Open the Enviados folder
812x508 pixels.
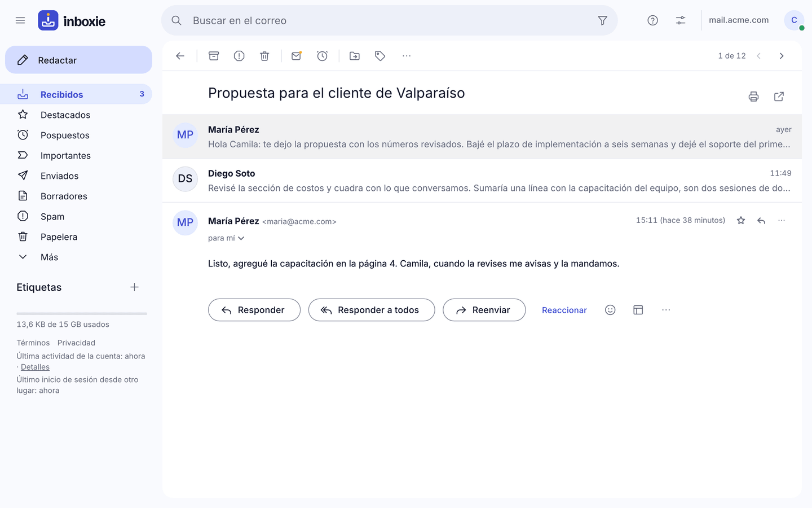(76, 176)
